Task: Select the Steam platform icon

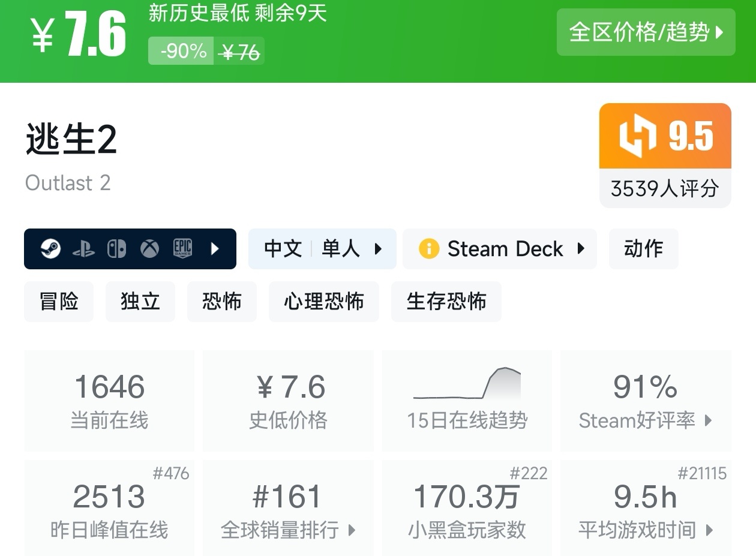Action: (51, 248)
